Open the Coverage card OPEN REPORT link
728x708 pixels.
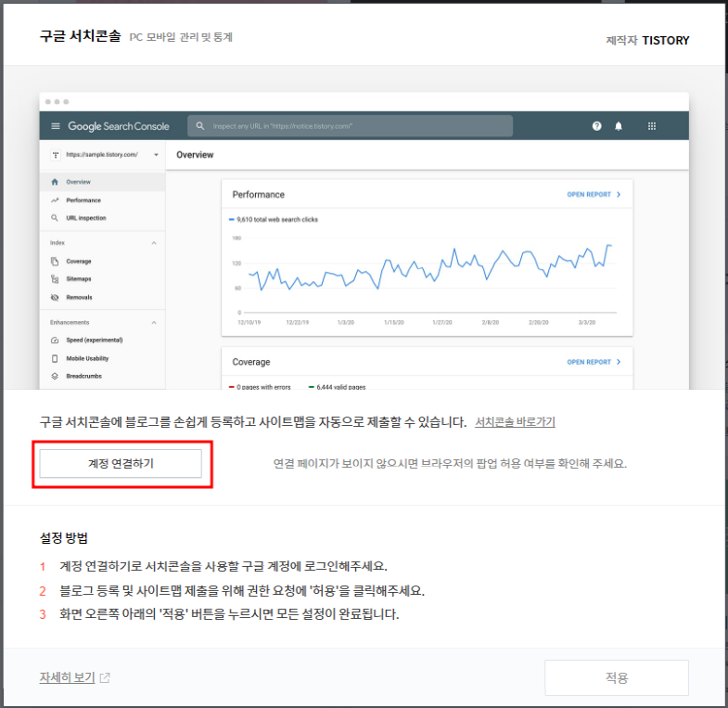click(x=594, y=362)
